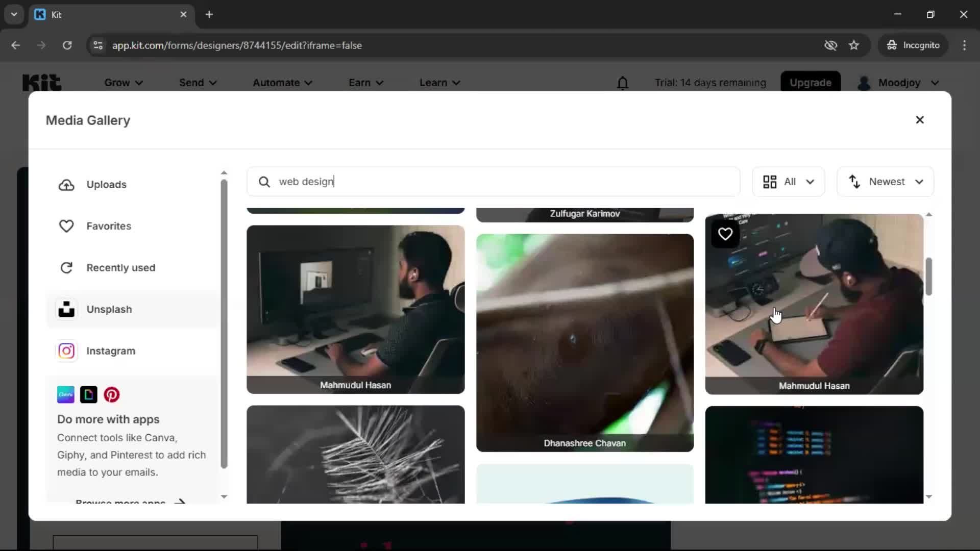Open the Uploads section in the sidebar

pyautogui.click(x=106, y=185)
